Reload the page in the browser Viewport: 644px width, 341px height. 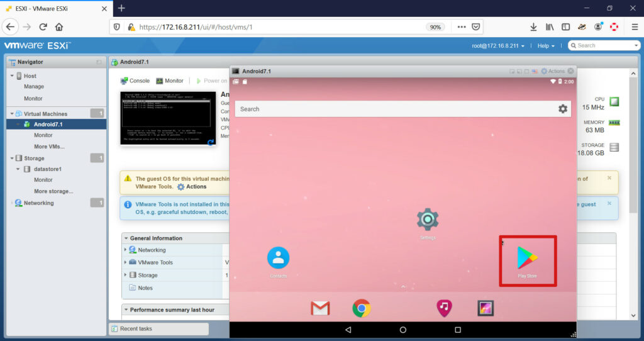click(43, 27)
